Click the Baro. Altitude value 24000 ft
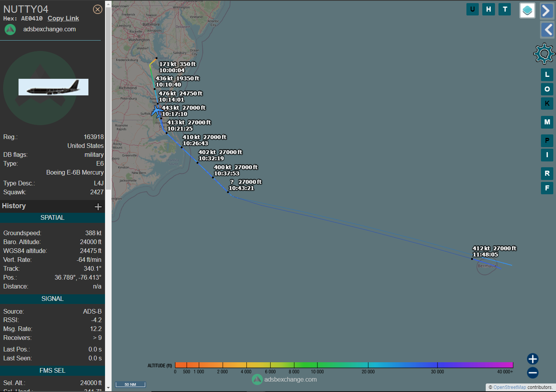 point(91,242)
